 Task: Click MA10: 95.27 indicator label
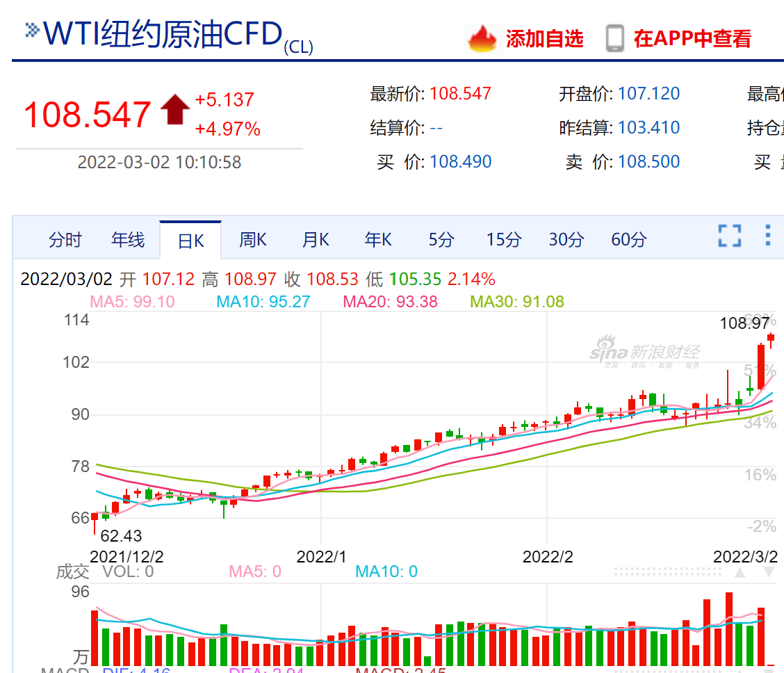click(263, 302)
